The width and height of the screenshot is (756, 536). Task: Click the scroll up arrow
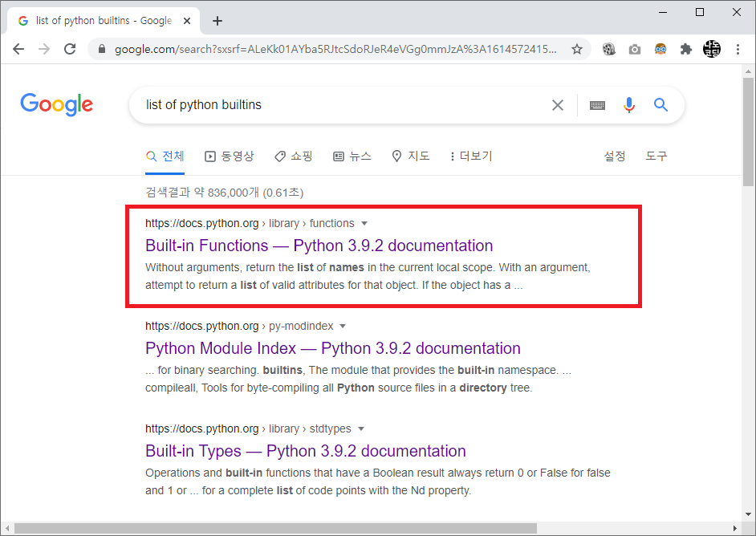tap(748, 71)
